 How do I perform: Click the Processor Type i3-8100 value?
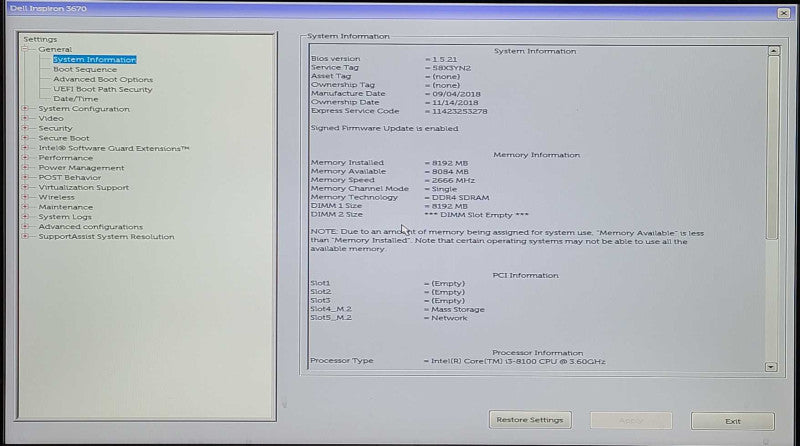click(518, 361)
